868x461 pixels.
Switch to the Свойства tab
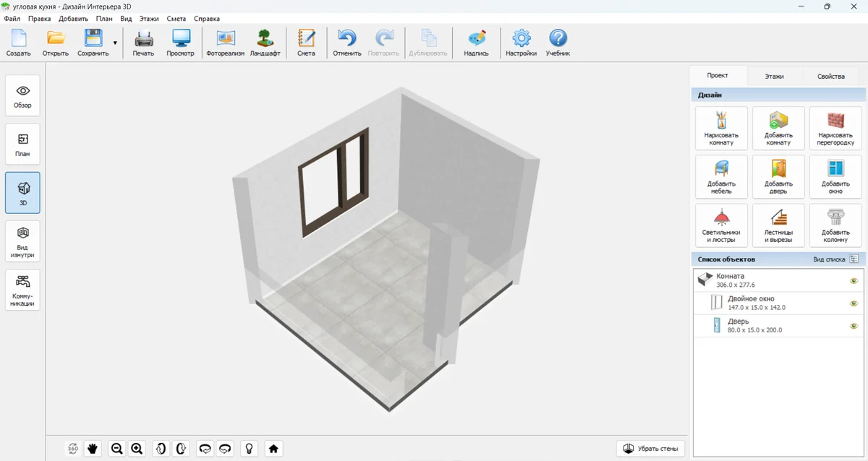click(830, 76)
